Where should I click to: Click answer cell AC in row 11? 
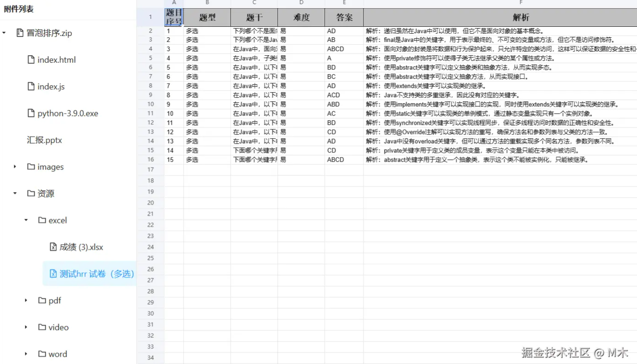pyautogui.click(x=344, y=114)
